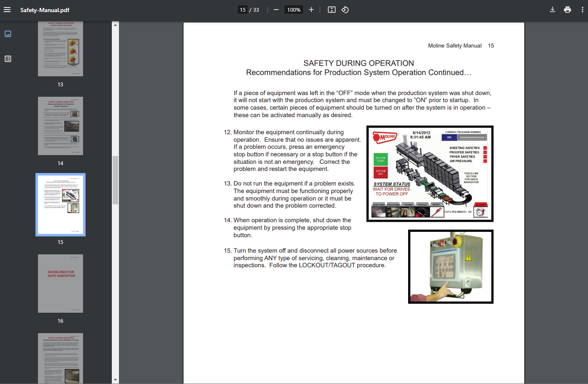Click step 12 paragraph about monitoring equipment
The width and height of the screenshot is (588, 384).
[x=292, y=151]
